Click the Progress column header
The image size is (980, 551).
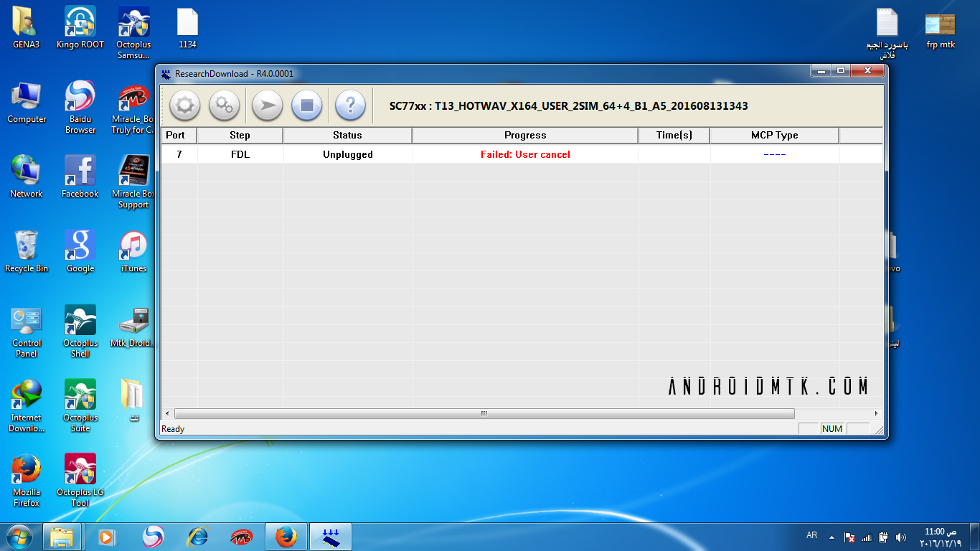coord(525,135)
